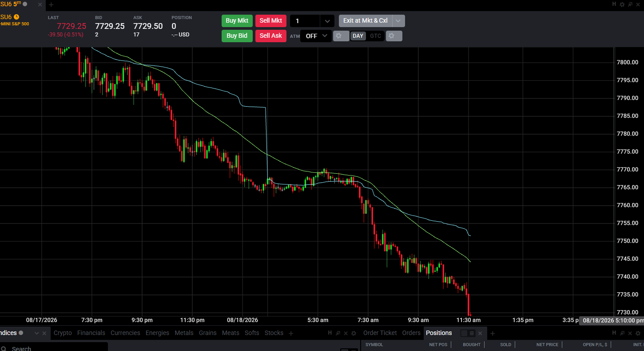Image resolution: width=644 pixels, height=351 pixels.
Task: Add new tab beside Positions tab
Action: pos(492,333)
